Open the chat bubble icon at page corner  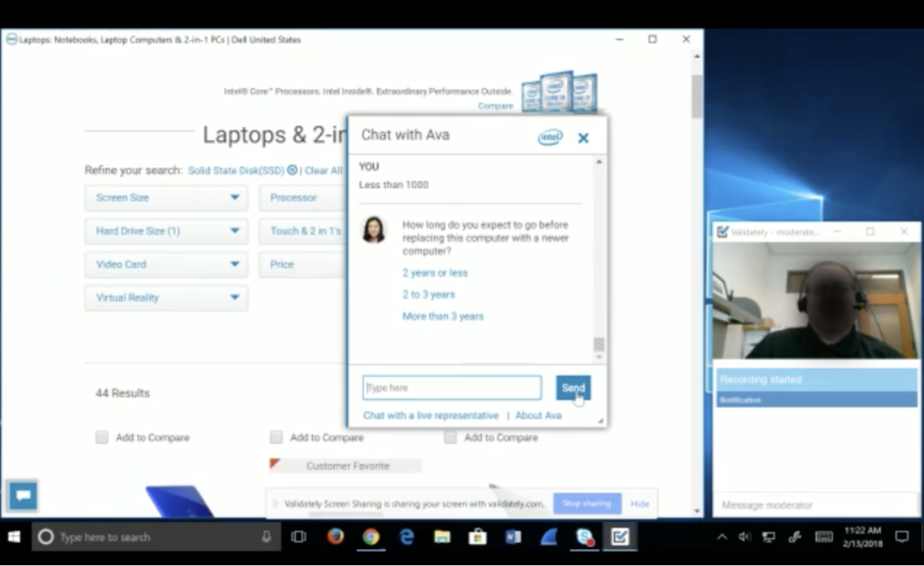click(x=23, y=495)
